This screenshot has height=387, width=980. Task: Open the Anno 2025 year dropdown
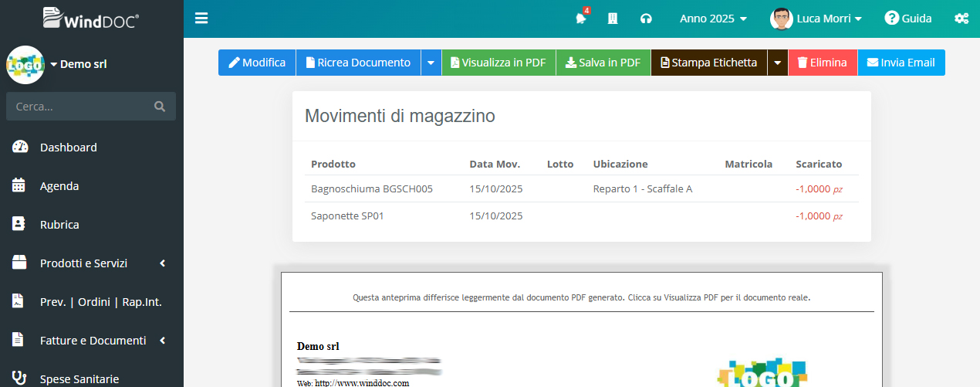click(712, 19)
